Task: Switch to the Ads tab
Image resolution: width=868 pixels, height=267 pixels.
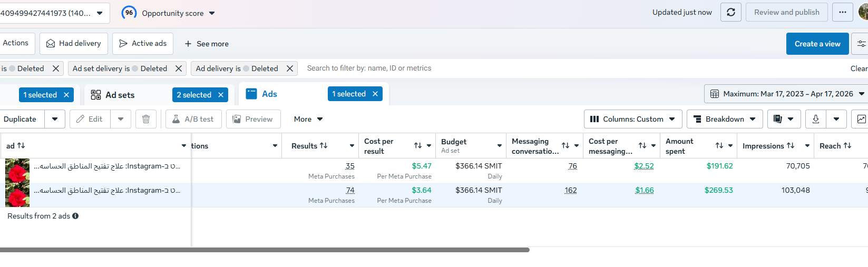Action: pyautogui.click(x=269, y=94)
